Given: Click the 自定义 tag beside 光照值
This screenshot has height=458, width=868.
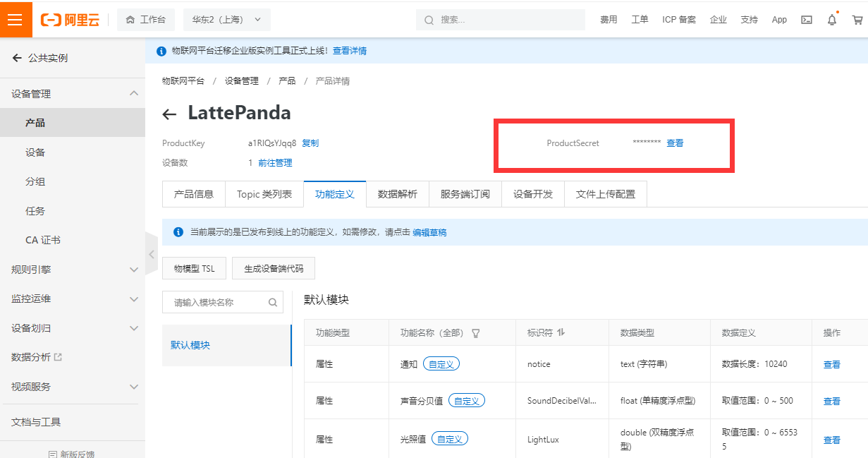Looking at the screenshot, I should coord(450,439).
